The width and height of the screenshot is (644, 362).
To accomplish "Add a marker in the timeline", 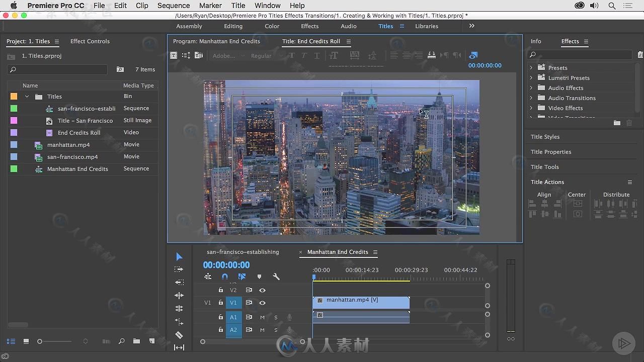I will point(259,277).
